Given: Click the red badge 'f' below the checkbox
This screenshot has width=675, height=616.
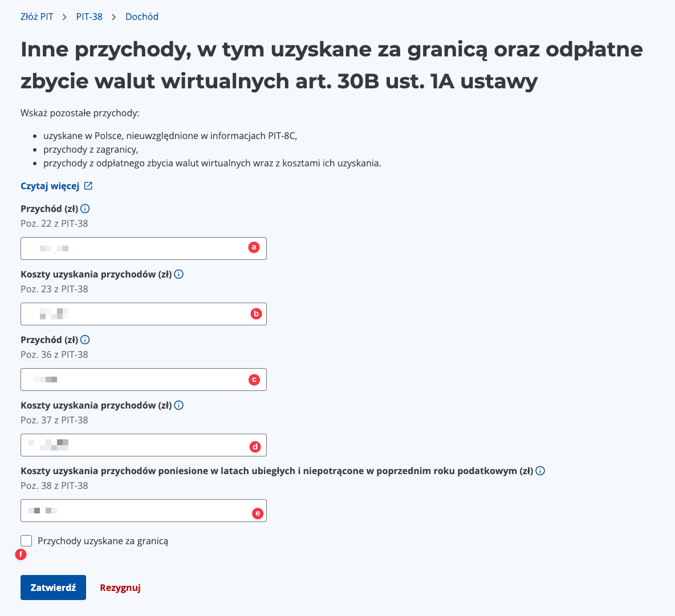Looking at the screenshot, I should tap(21, 554).
